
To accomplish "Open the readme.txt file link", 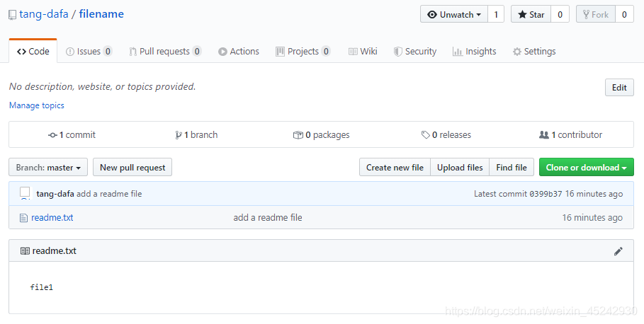I will (x=52, y=218).
